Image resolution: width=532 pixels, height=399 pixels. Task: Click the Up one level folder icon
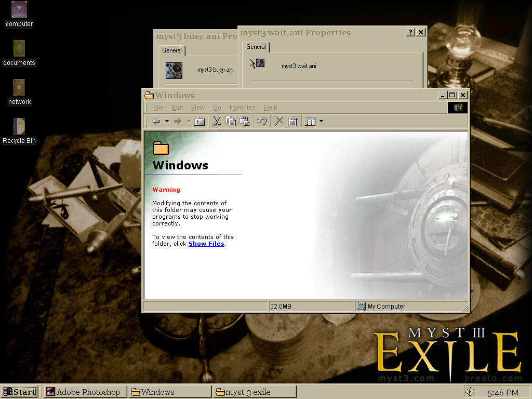pos(199,122)
